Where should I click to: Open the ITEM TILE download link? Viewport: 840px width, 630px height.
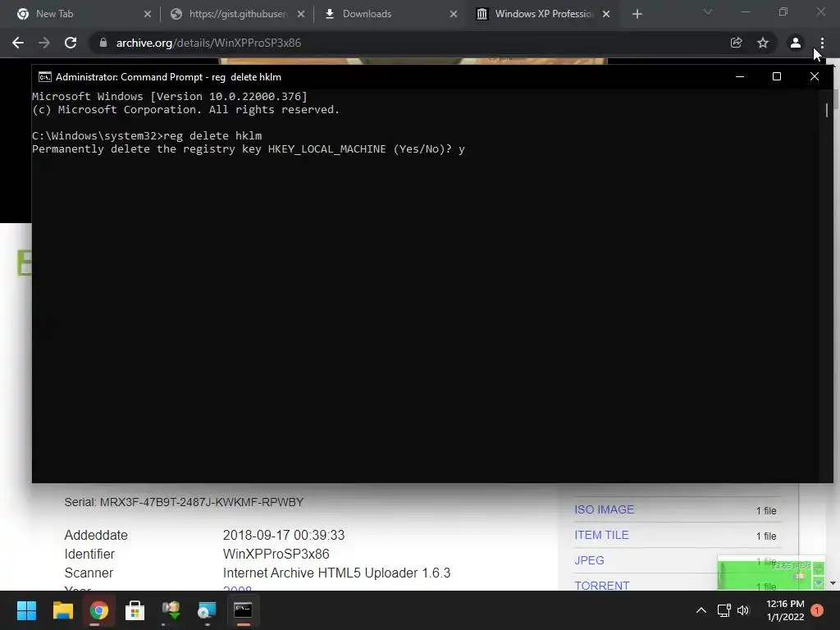pos(601,535)
